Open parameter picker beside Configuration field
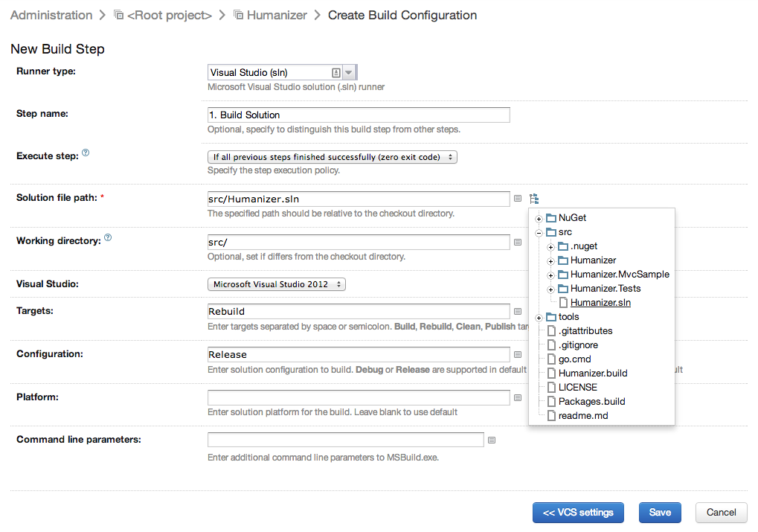Viewport: 758px width, 532px height. (x=518, y=354)
